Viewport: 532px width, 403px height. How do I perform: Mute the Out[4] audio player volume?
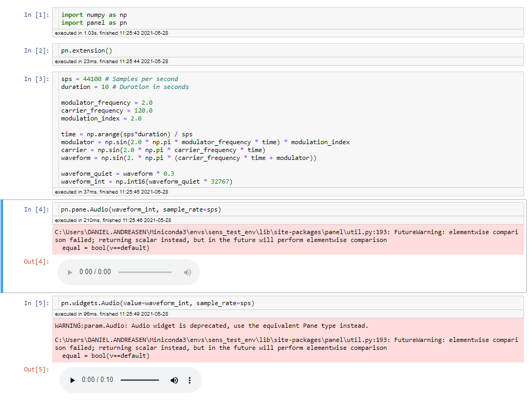click(x=188, y=273)
